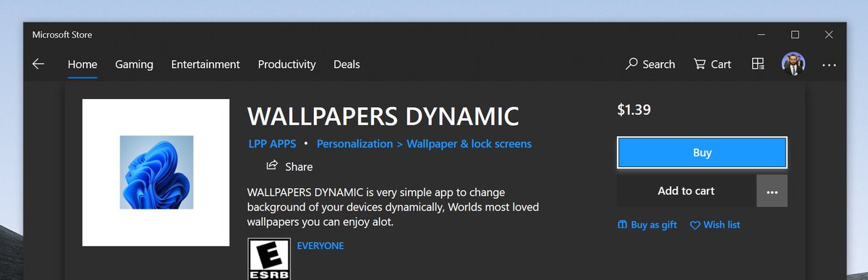The image size is (868, 280).
Task: Open the EVERYONE rating link
Action: (x=320, y=246)
